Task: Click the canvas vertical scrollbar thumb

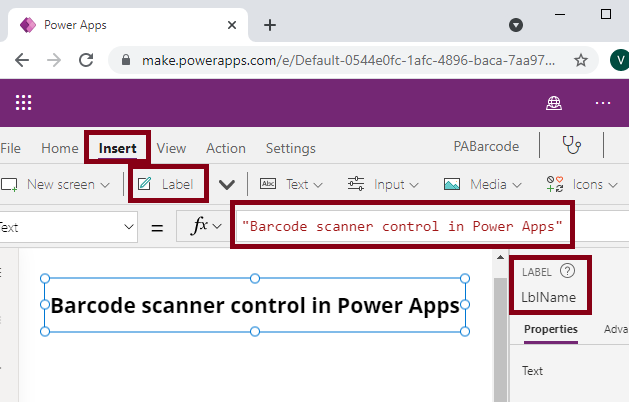Action: [501, 338]
